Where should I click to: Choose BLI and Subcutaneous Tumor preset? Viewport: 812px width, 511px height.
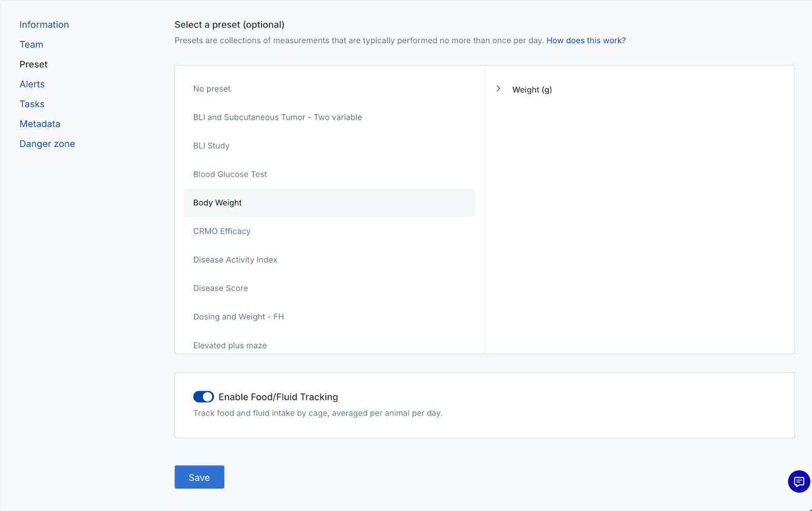coord(278,117)
